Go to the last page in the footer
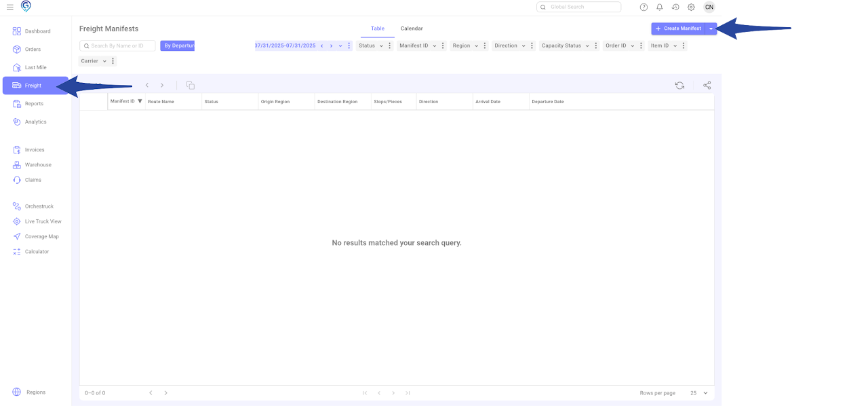This screenshot has height=406, width=868. 408,393
